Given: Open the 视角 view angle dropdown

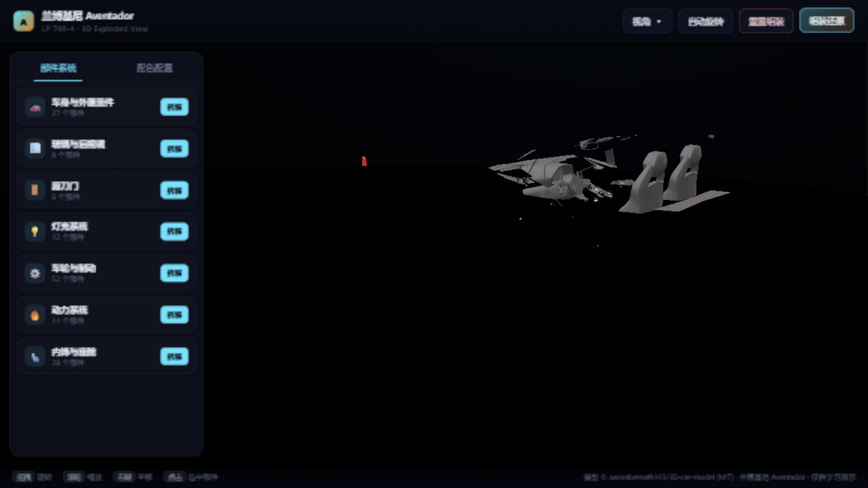Looking at the screenshot, I should coord(648,21).
